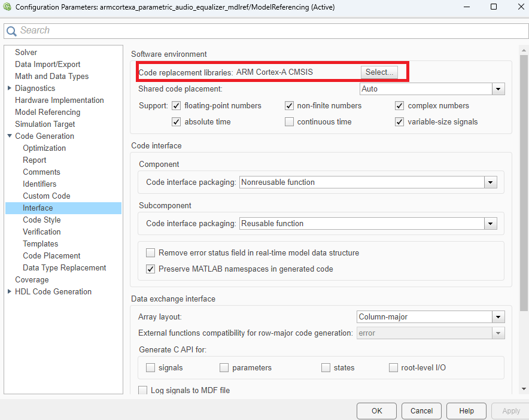529x420 pixels.
Task: Click the Configuration Parameters title bar icon
Action: 6,7
